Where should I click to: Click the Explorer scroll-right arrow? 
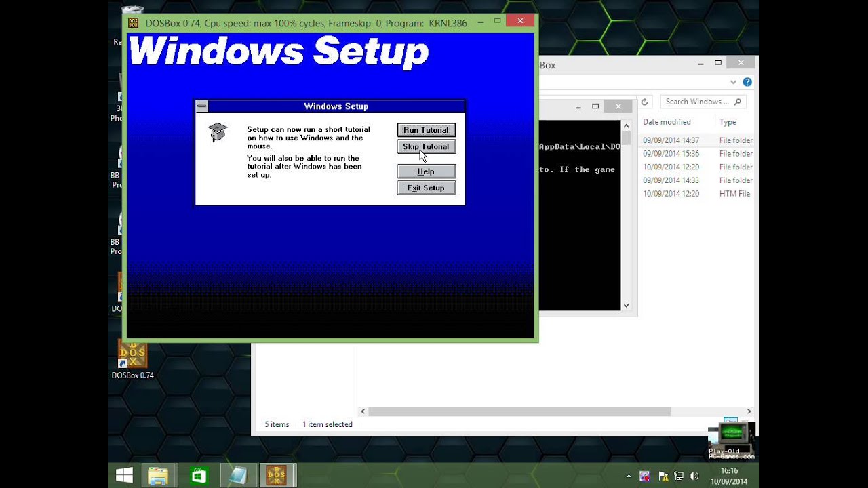click(749, 411)
